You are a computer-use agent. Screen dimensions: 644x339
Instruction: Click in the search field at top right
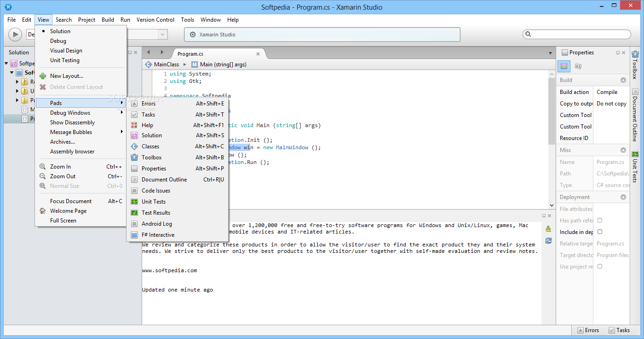pos(577,35)
